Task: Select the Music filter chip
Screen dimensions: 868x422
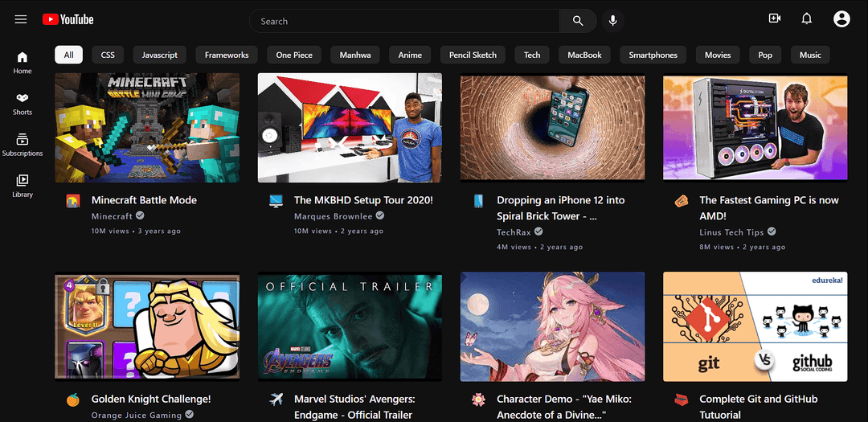Action: coord(810,55)
